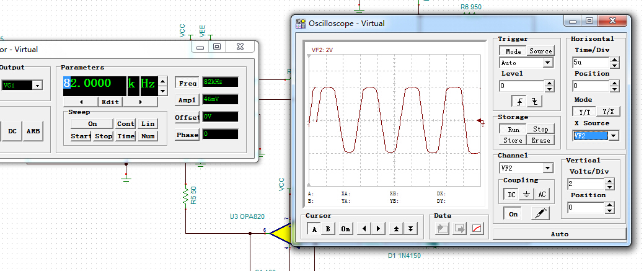Click resistor R5 50 in the schematic

tap(186, 195)
